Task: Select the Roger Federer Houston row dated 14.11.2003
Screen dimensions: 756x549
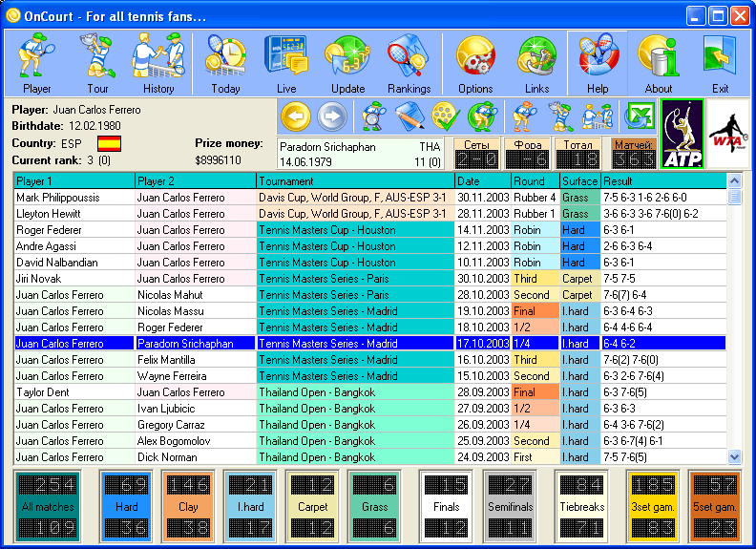Action: (x=369, y=230)
